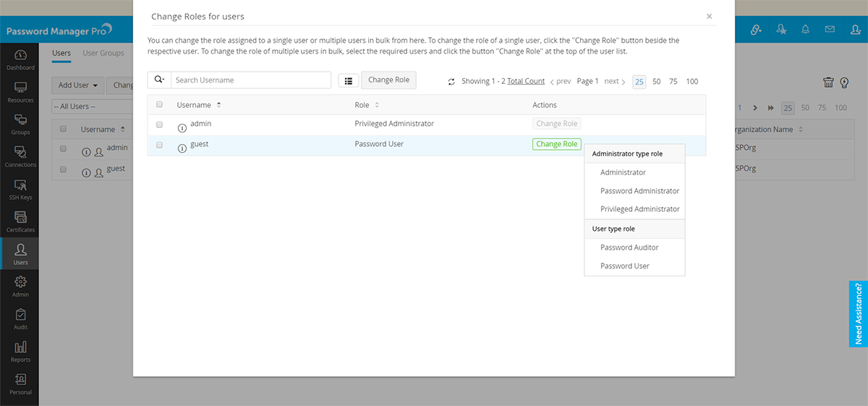Sort background Users table by Username
868x406 pixels.
[103, 130]
